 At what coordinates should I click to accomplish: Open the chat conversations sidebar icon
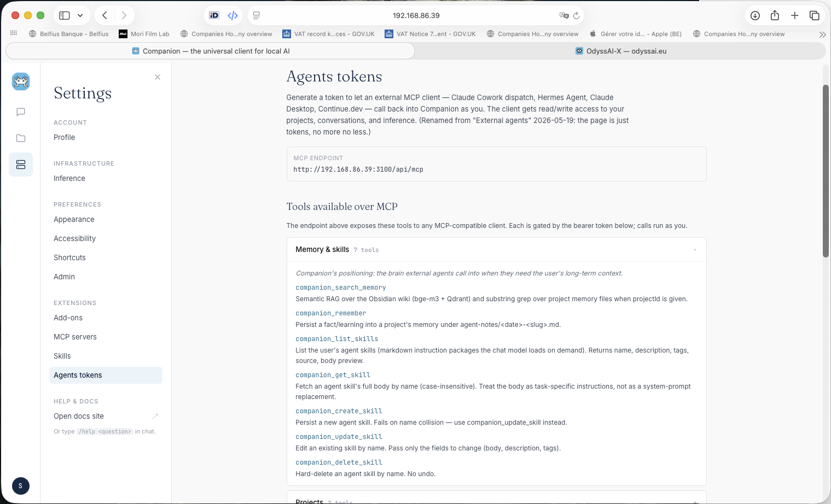pos(21,112)
